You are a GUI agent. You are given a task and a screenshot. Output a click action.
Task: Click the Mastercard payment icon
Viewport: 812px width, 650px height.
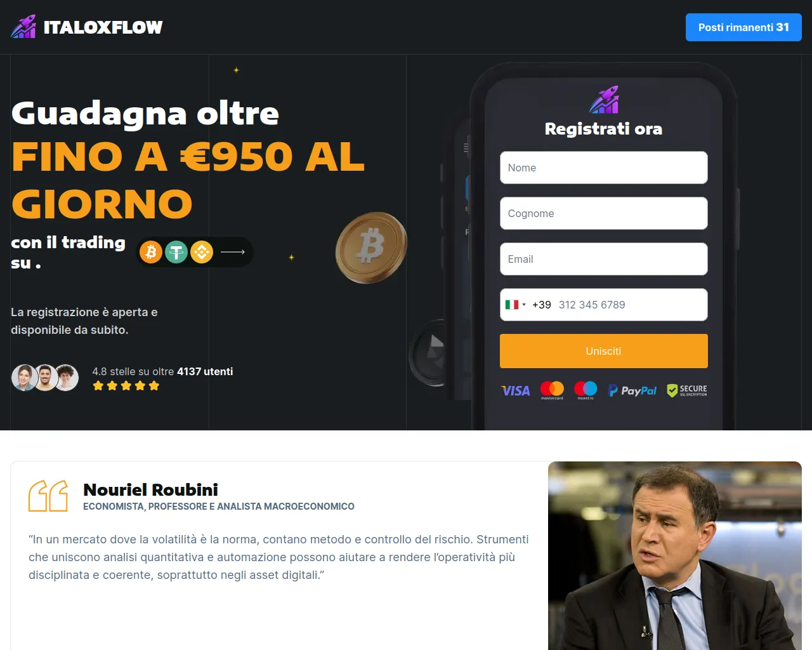[x=552, y=390]
